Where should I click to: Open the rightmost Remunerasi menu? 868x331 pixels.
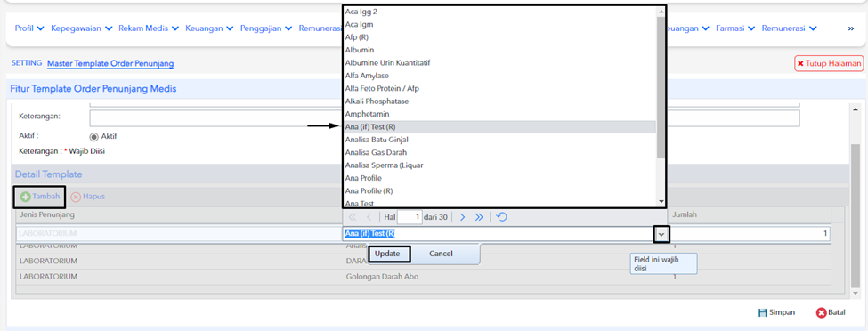pyautogui.click(x=790, y=28)
